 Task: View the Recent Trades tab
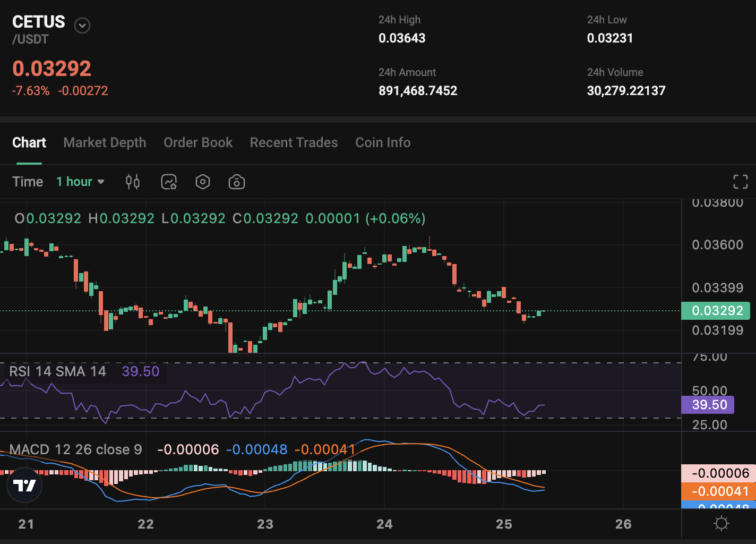coord(294,142)
